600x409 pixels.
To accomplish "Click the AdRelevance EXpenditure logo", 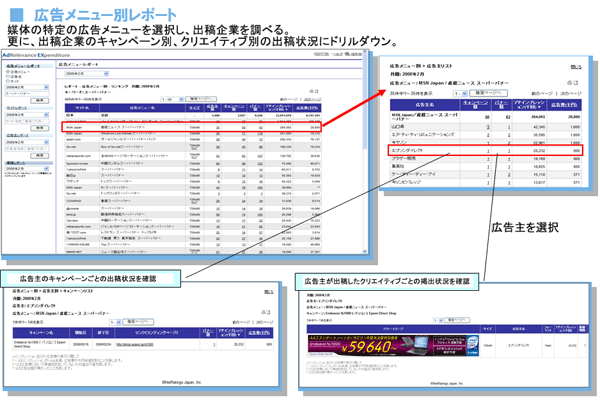I will (36, 55).
